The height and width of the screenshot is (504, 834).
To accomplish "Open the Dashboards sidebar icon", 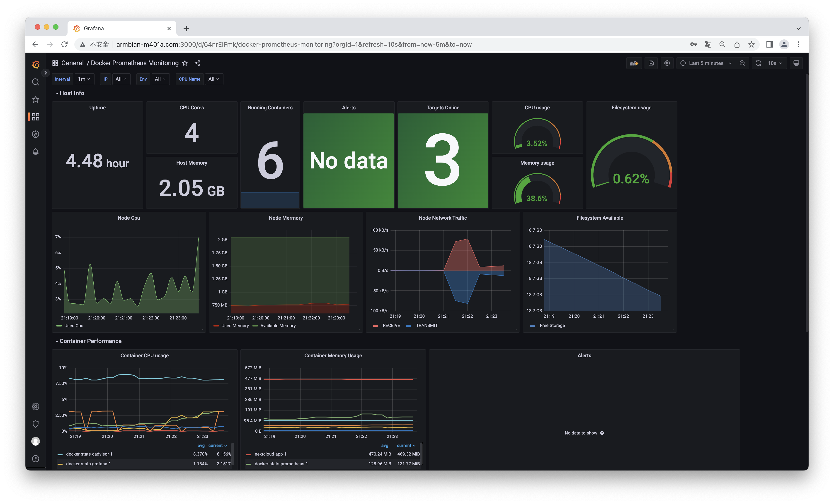I will tap(36, 117).
